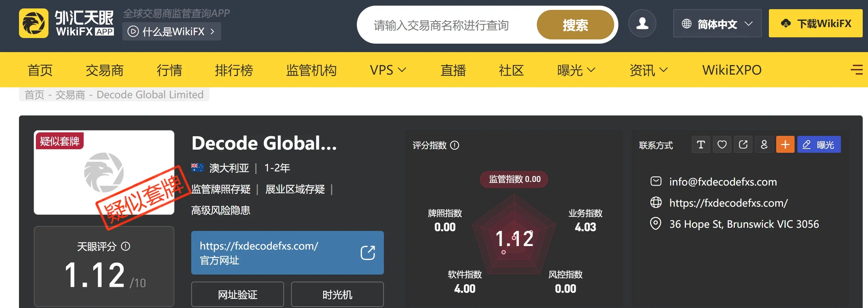Click the info icon beside 评分指数
The height and width of the screenshot is (308, 868).
coord(455,145)
